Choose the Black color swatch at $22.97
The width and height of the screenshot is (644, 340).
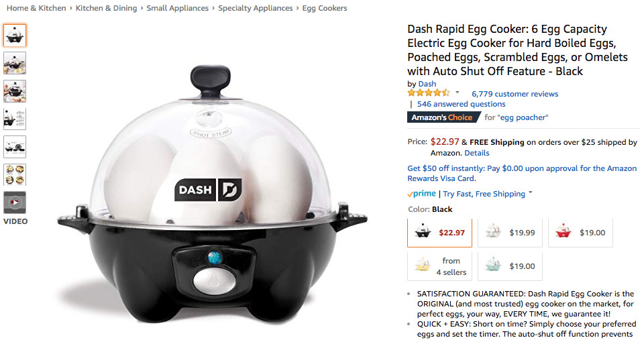[439, 233]
